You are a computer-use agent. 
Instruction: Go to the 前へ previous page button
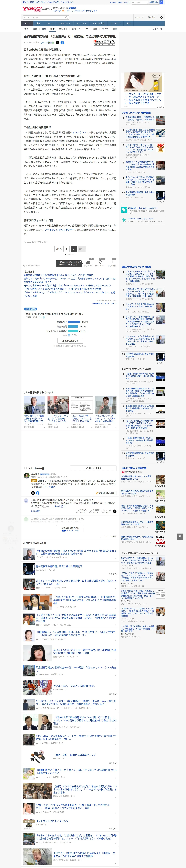point(58,249)
